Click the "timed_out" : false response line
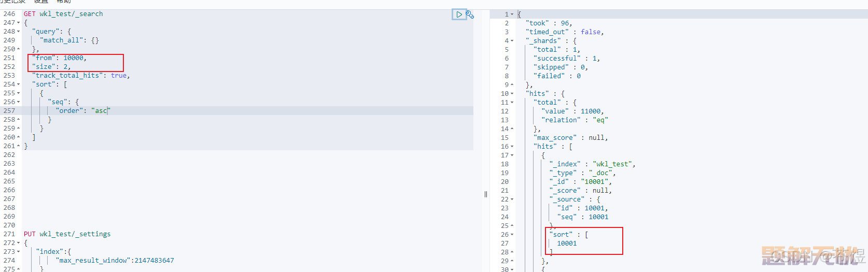 pos(565,32)
